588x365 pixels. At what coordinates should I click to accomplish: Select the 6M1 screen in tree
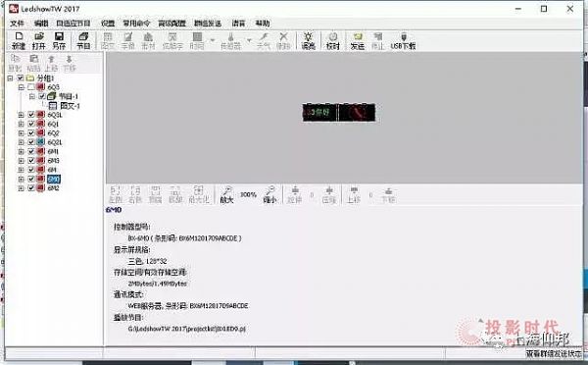pos(53,151)
